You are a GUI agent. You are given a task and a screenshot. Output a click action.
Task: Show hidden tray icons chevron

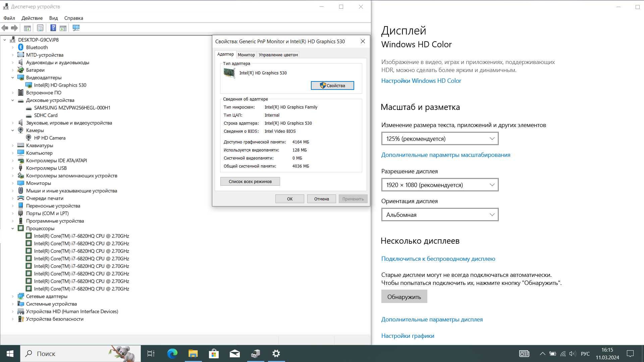(x=542, y=354)
